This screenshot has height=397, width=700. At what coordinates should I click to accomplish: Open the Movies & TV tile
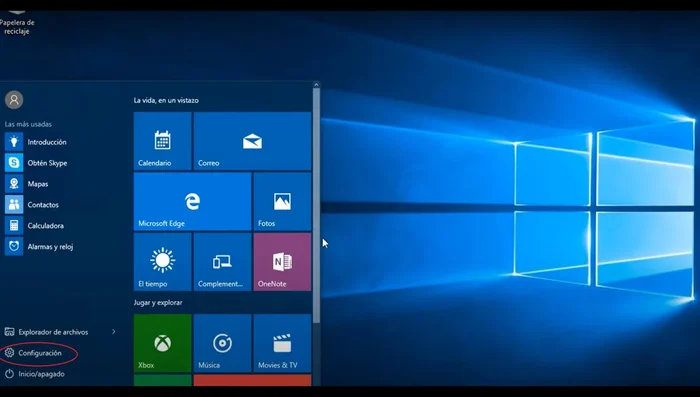coord(282,343)
